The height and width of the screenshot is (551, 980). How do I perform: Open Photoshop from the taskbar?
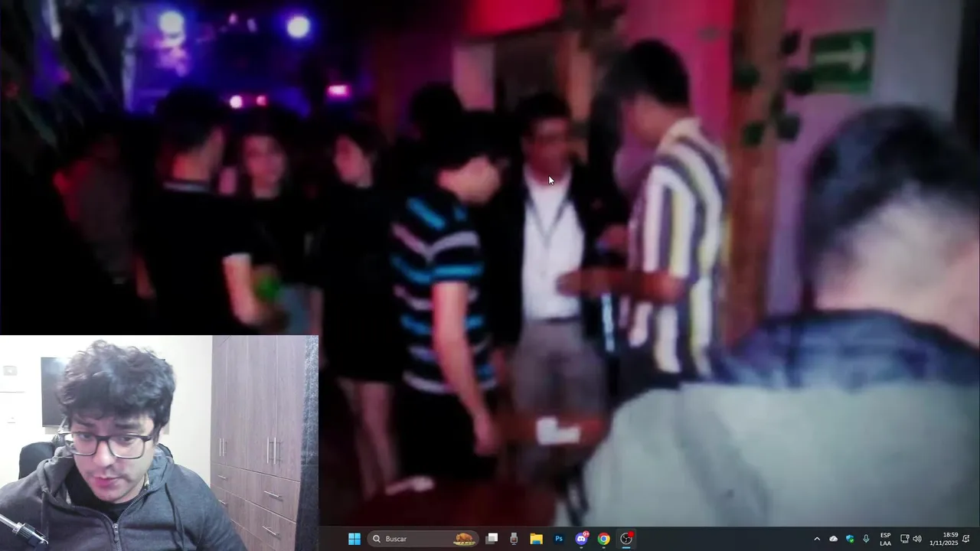[559, 539]
